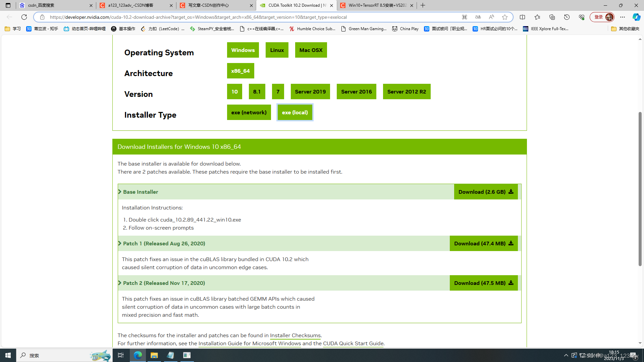Expand Patch 1 section chevron
The height and width of the screenshot is (362, 644).
point(120,243)
